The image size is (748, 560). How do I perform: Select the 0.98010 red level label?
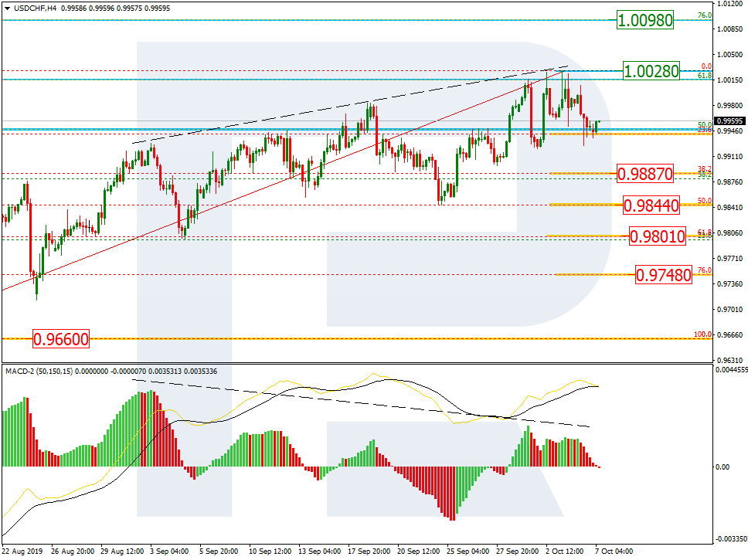pos(658,236)
